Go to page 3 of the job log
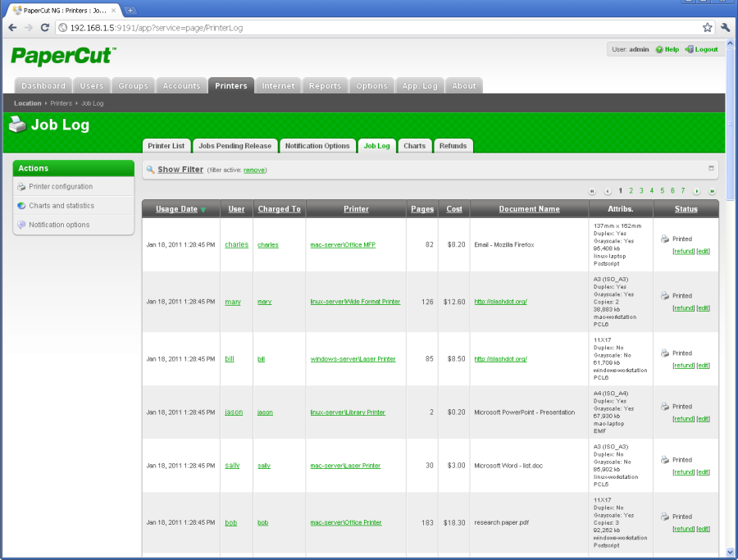738x560 pixels. pos(641,190)
